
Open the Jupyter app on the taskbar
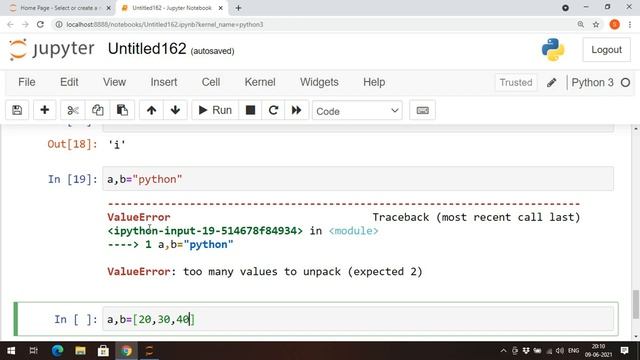coord(149,351)
